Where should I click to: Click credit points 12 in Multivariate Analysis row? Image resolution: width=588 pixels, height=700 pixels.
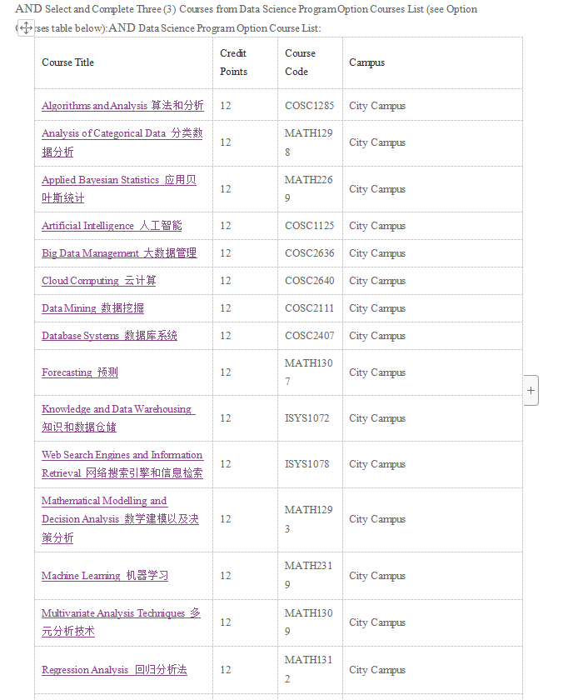(226, 622)
